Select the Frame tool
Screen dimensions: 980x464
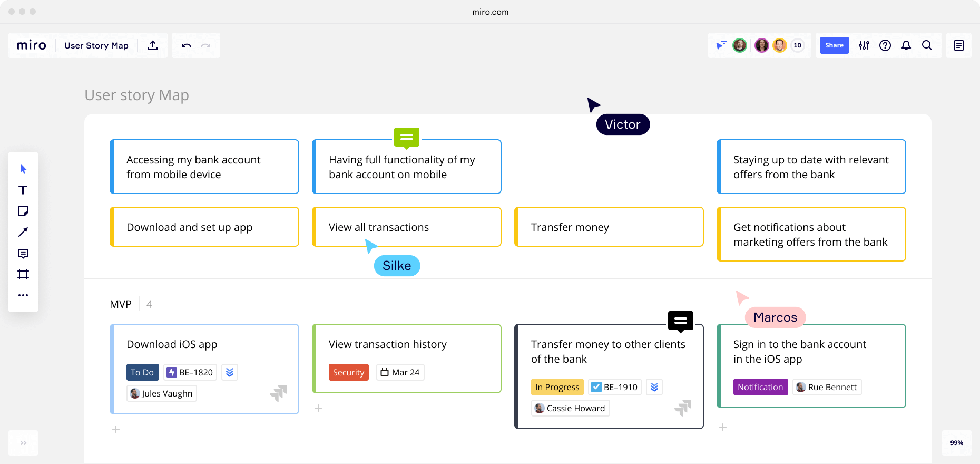pos(23,274)
